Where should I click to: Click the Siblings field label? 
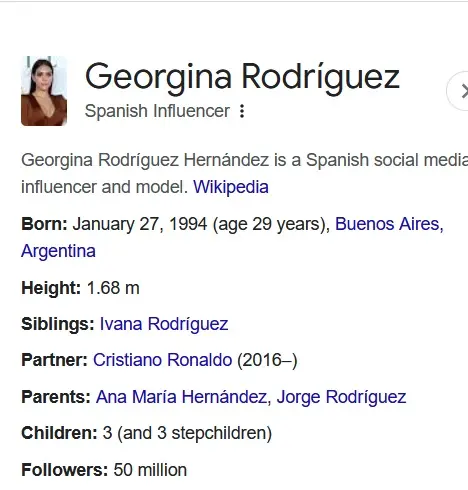pyautogui.click(x=58, y=324)
